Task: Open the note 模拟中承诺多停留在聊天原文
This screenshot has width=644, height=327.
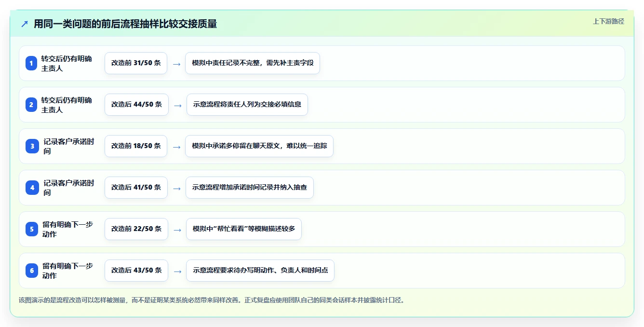Action: pos(259,146)
